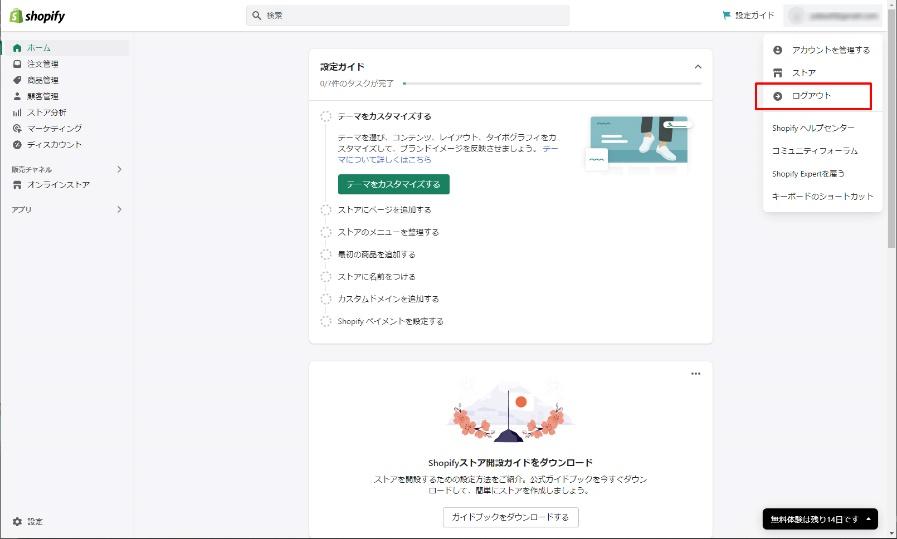Open the three-dot menu on guidebook card

point(696,374)
